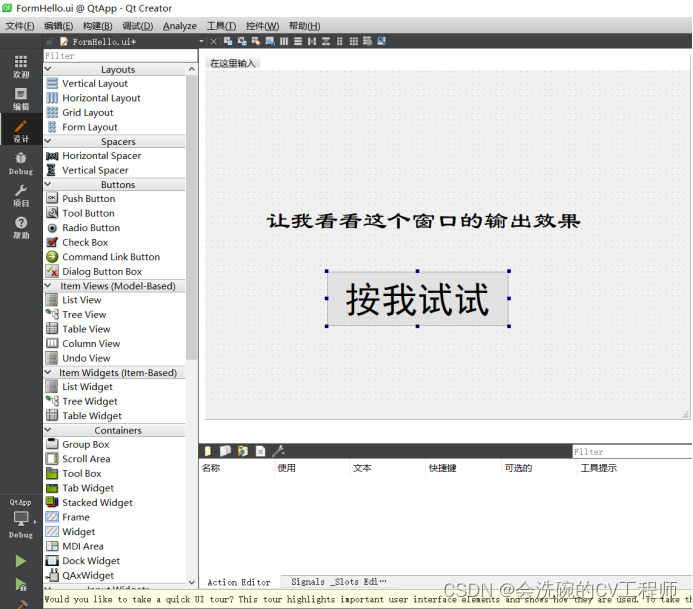Select Radio Button in widget box
The image size is (693, 609).
coord(91,228)
